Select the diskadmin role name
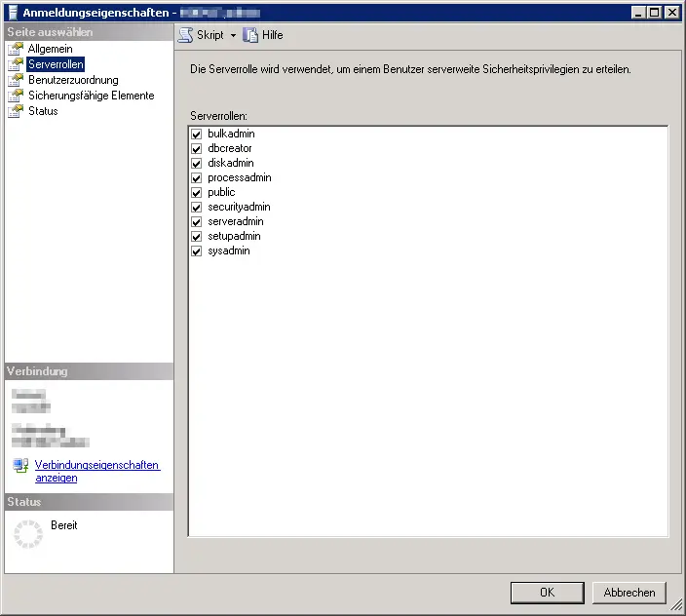 (x=231, y=163)
